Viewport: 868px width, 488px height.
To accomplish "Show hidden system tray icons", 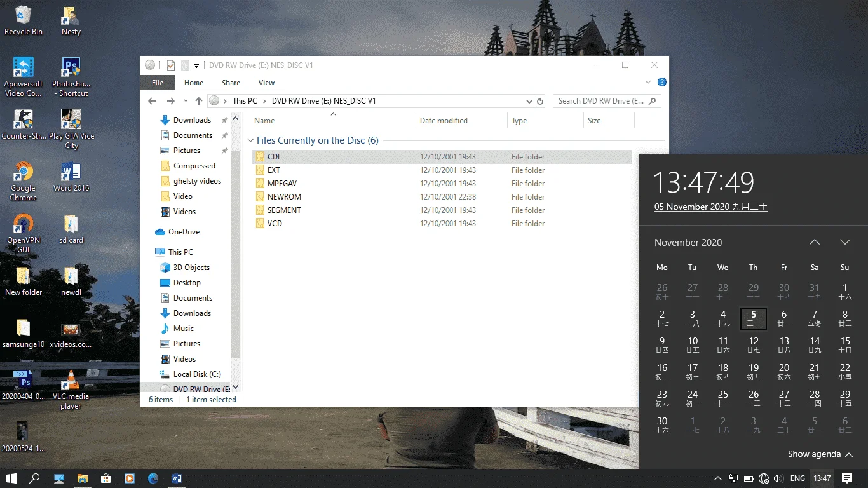I will pos(718,478).
